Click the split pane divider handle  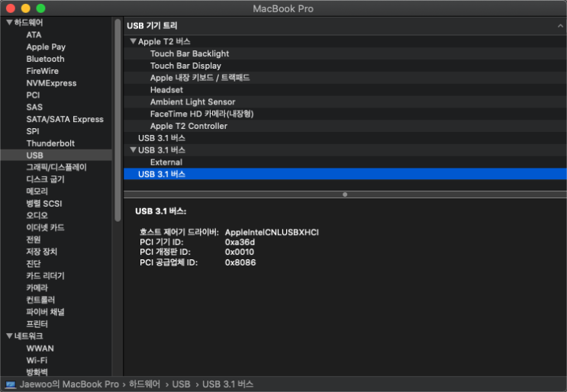coord(345,194)
